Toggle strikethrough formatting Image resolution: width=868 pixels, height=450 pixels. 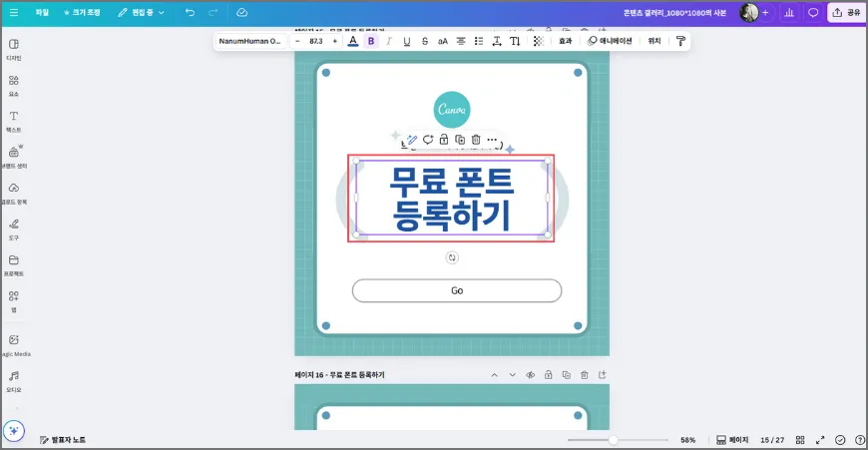(425, 41)
